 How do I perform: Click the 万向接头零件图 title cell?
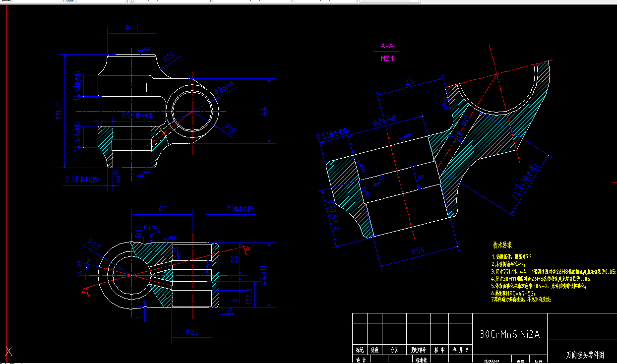click(585, 355)
